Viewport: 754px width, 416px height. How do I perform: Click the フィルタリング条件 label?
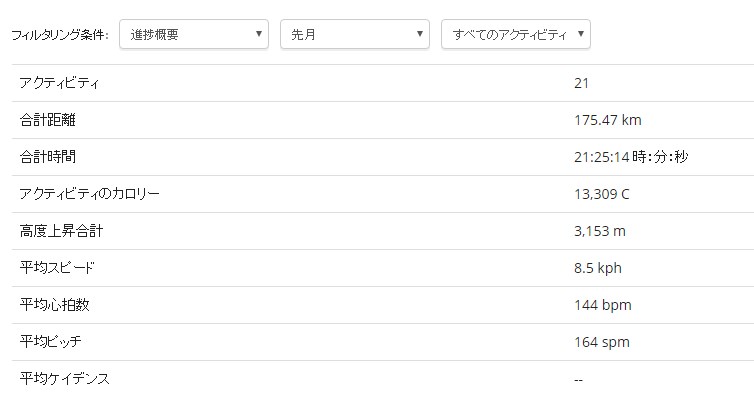click(60, 35)
